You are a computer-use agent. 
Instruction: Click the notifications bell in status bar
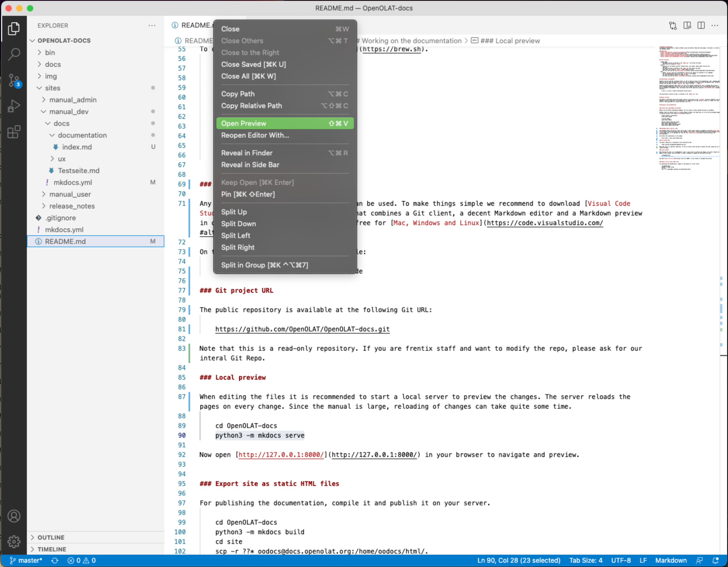pos(715,560)
